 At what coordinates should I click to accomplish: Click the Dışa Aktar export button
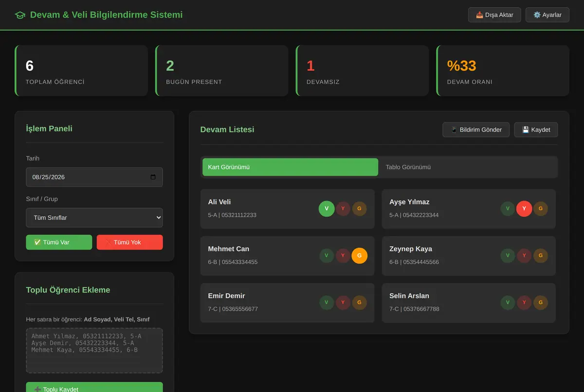[494, 15]
